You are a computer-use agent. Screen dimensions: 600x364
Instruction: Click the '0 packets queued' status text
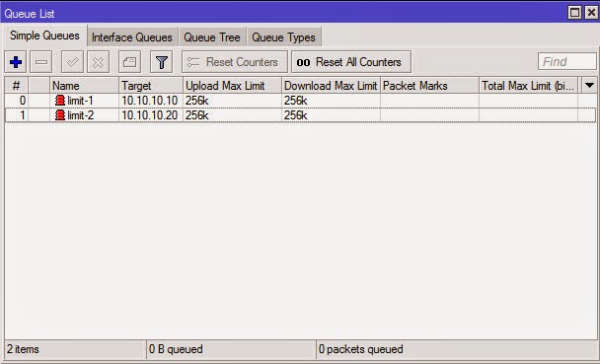(x=361, y=349)
